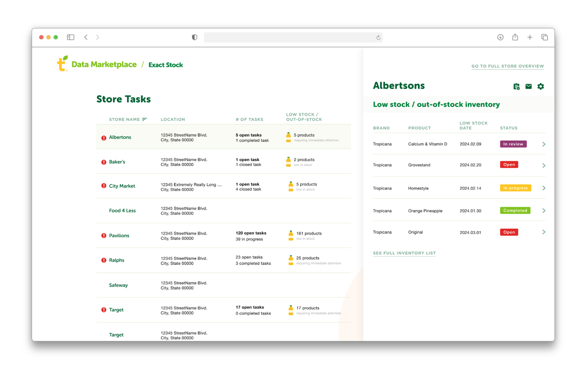Select the Safeway store name
This screenshot has width=588, height=369.
[x=118, y=285]
